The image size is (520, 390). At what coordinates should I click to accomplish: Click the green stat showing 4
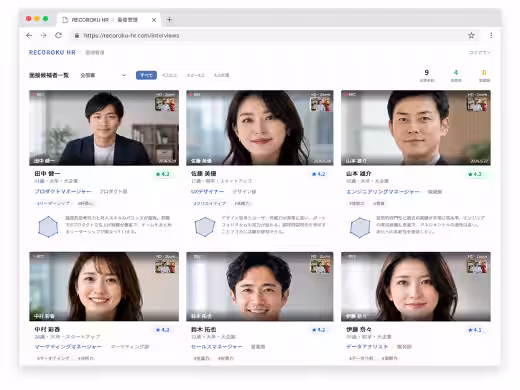point(456,76)
